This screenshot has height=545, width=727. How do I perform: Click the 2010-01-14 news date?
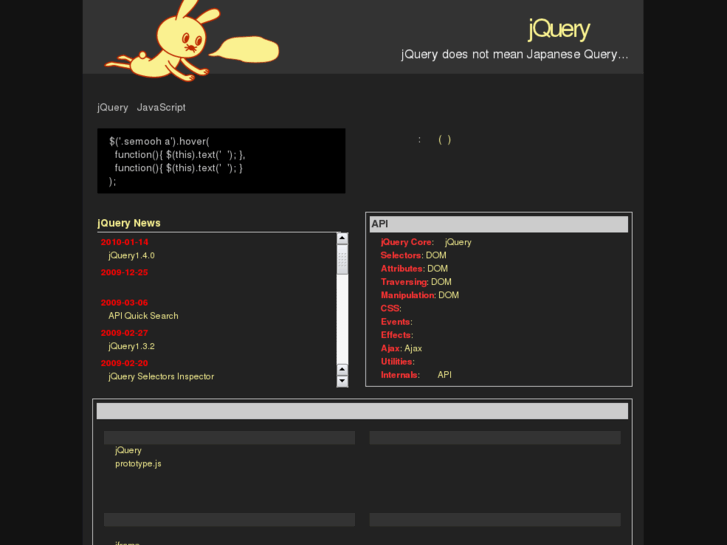tap(125, 242)
